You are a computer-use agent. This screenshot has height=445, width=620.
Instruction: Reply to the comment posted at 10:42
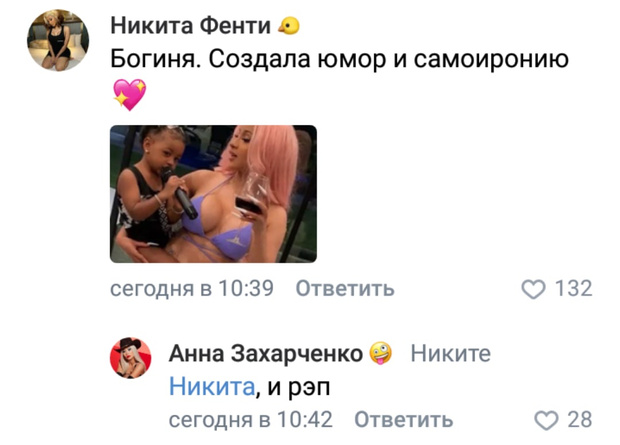(x=404, y=420)
